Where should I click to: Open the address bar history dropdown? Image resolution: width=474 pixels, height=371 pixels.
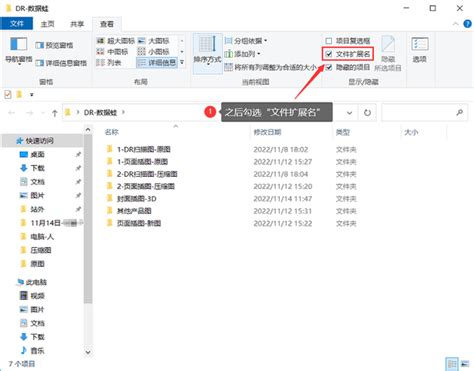coord(349,113)
